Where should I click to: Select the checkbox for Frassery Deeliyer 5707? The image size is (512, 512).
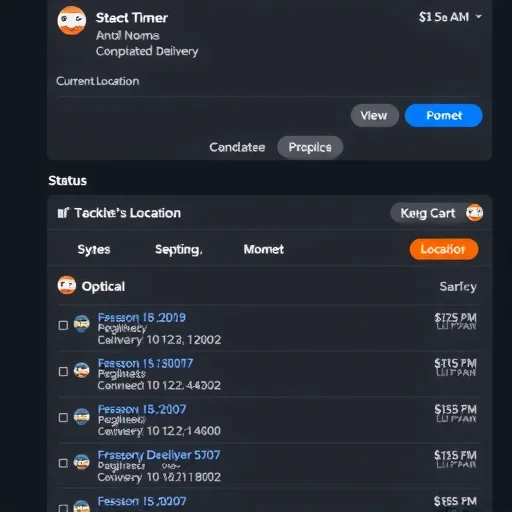(63, 463)
